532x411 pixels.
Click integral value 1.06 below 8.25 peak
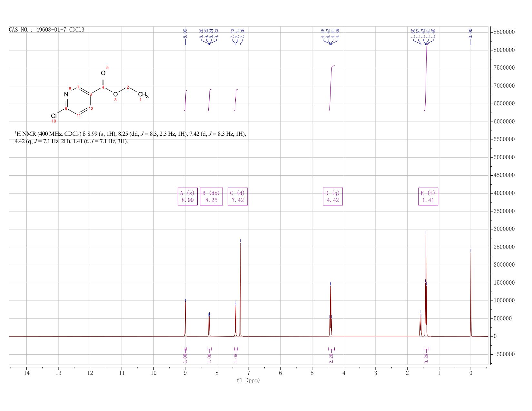point(209,358)
